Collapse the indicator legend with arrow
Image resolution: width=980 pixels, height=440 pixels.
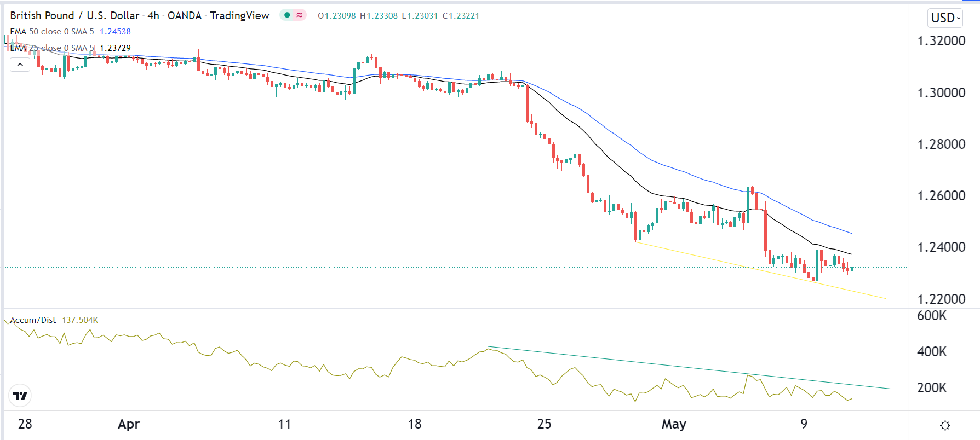click(x=20, y=65)
